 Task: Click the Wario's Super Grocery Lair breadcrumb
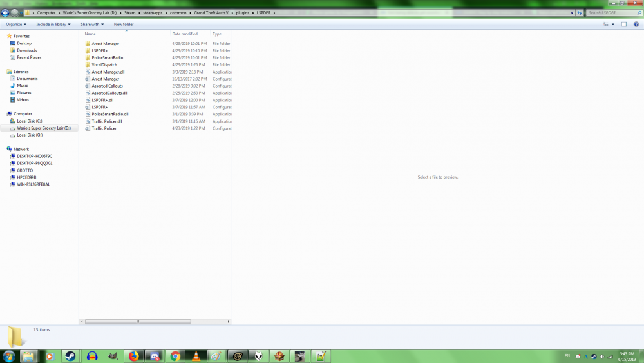coord(90,13)
